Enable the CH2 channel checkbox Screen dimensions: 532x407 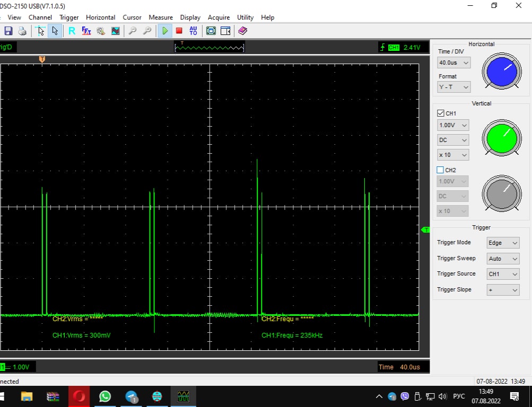pyautogui.click(x=440, y=170)
